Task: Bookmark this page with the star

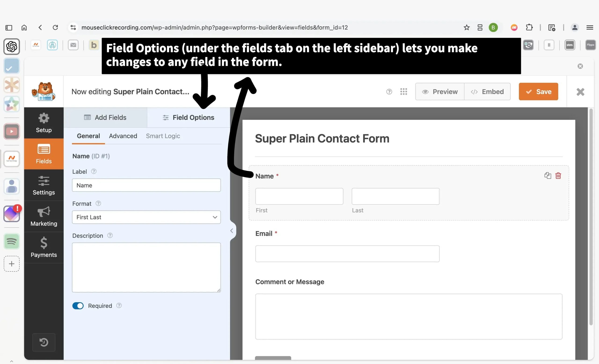Action: (x=467, y=27)
